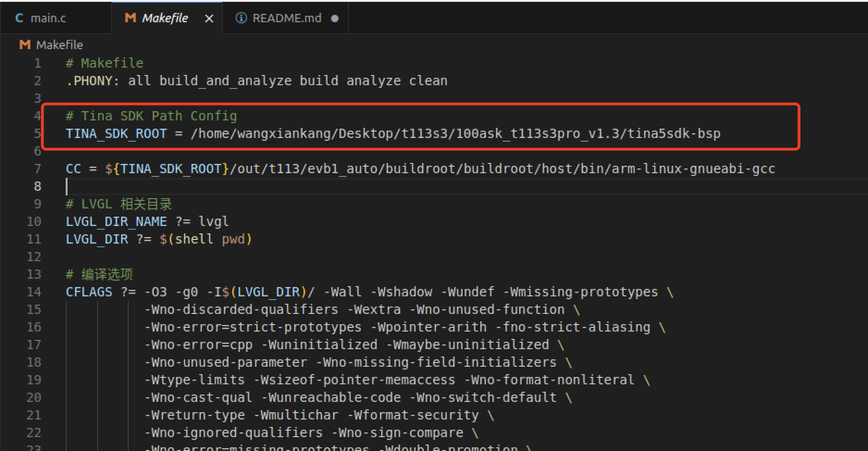This screenshot has width=868, height=451.
Task: Select the Makefile tab title
Action: click(165, 18)
